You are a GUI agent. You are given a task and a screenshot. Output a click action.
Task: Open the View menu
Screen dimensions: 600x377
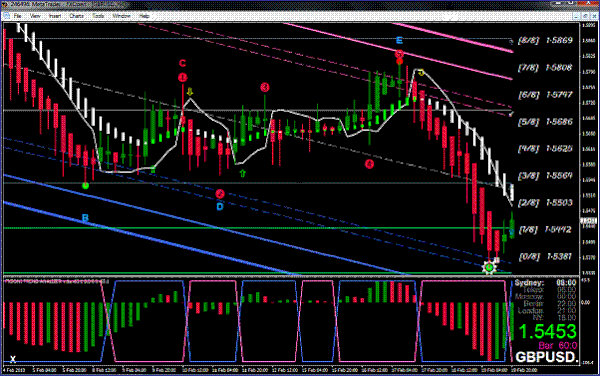(35, 16)
